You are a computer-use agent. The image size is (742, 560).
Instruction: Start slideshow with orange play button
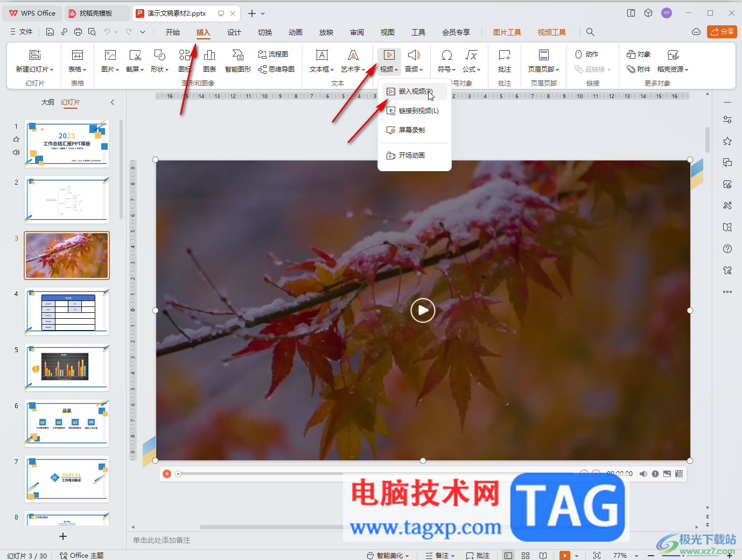(565, 555)
